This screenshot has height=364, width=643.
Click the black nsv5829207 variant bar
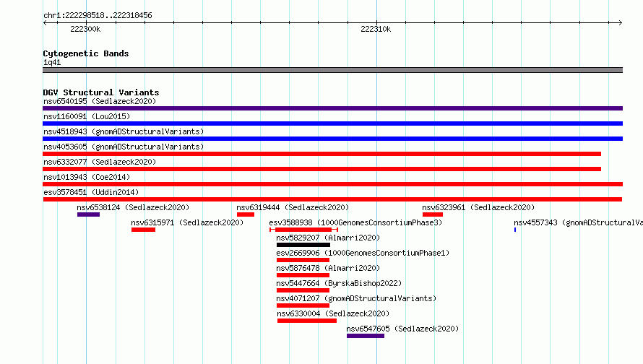303,245
